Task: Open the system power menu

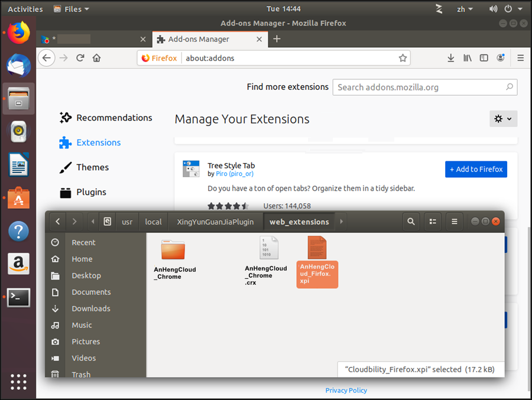Action: 513,9
